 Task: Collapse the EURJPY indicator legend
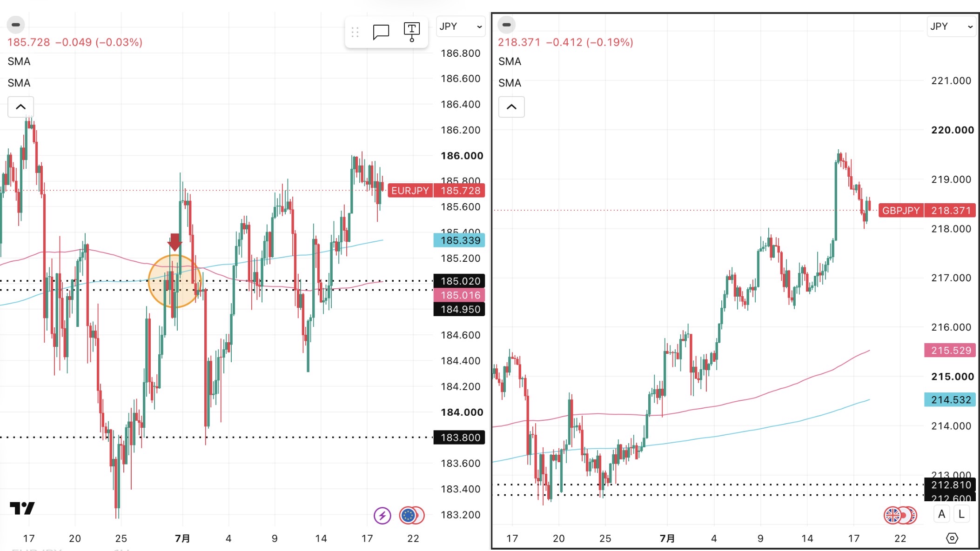click(x=20, y=107)
